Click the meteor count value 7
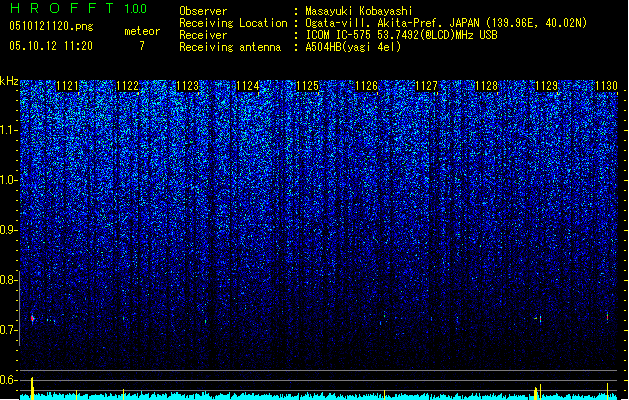 click(x=142, y=46)
